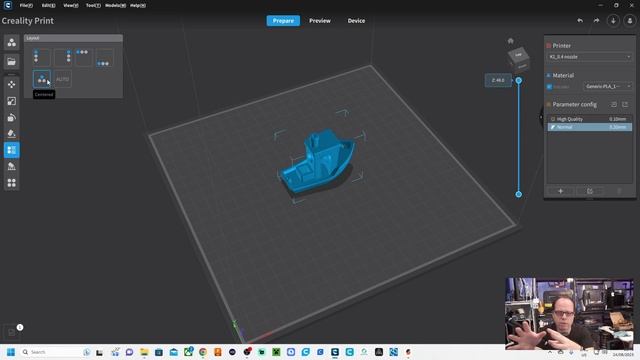
Task: Open Google Chrome from the taskbar
Action: click(x=203, y=352)
